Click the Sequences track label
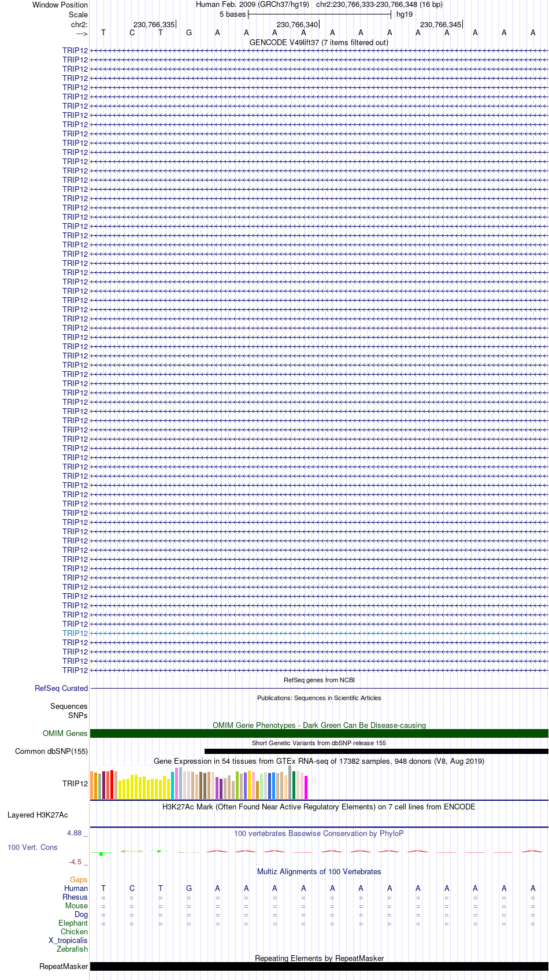Viewport: 549px width, 980px height. click(x=69, y=707)
